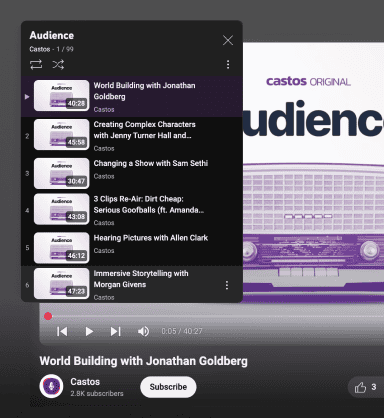Toggle shuffle playlist icon
This screenshot has height=418, width=384.
(58, 64)
